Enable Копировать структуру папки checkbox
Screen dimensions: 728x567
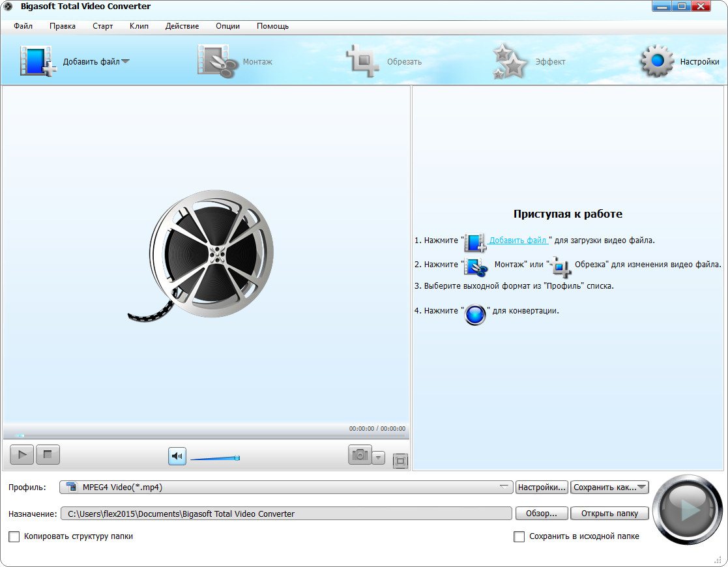[x=14, y=536]
